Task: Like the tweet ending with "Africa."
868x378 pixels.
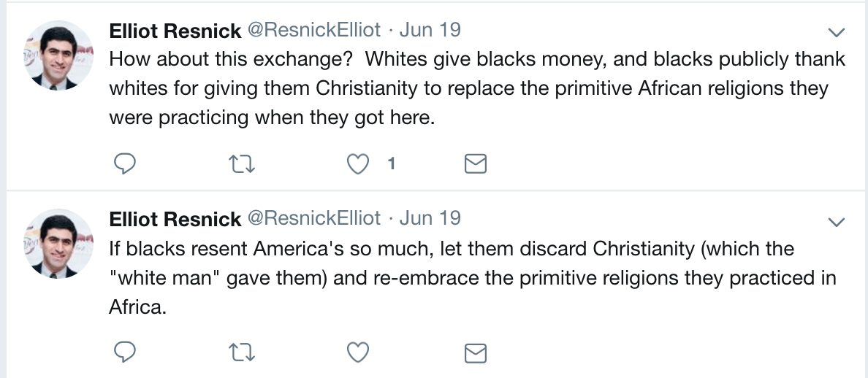Action: [357, 352]
